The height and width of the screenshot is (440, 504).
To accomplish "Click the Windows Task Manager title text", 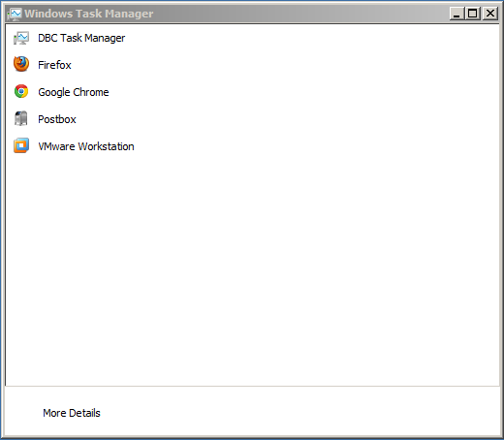I will (x=89, y=14).
